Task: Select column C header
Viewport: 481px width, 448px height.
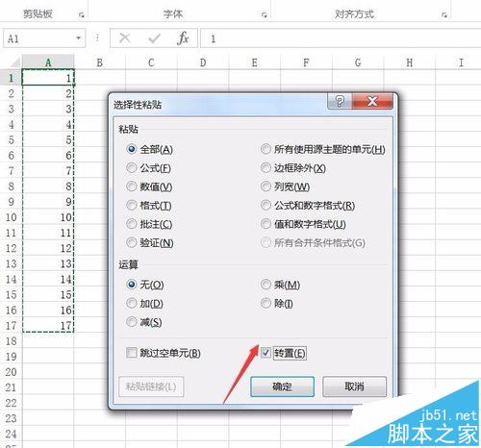Action: coord(151,62)
